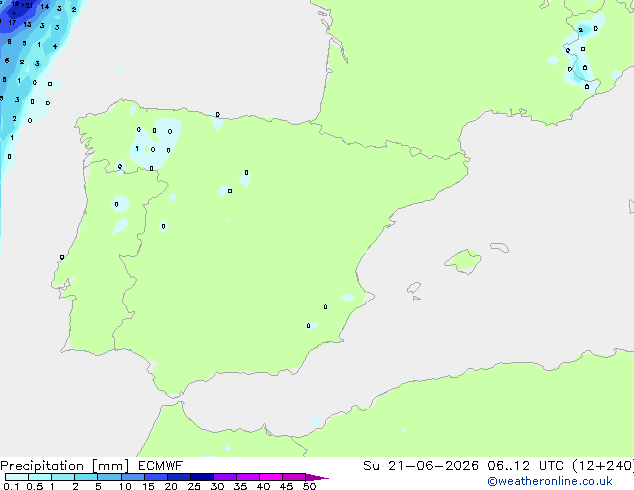Click the 25–30 mm navy legend swatch
The width and height of the screenshot is (634, 490).
201,477
